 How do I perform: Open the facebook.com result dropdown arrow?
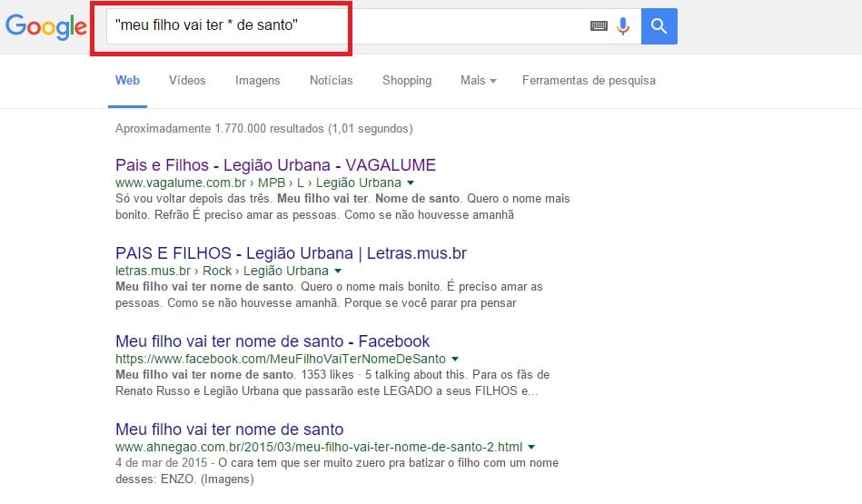[455, 359]
